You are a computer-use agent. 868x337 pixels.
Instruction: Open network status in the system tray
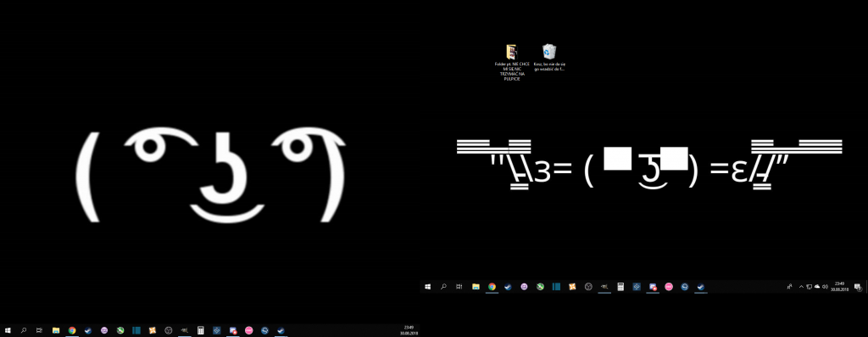tap(809, 287)
